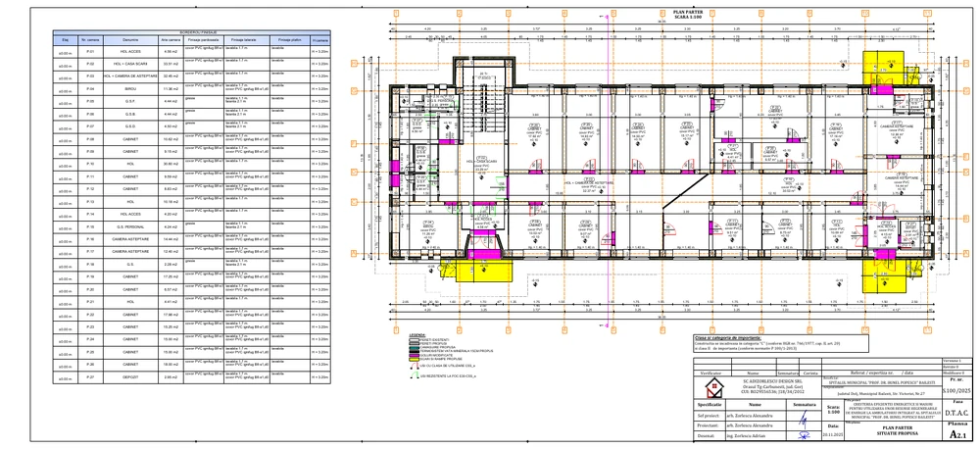Click the 'LEGENDA:' heading
Image resolution: width=980 pixels, height=449 pixels.
[417, 335]
